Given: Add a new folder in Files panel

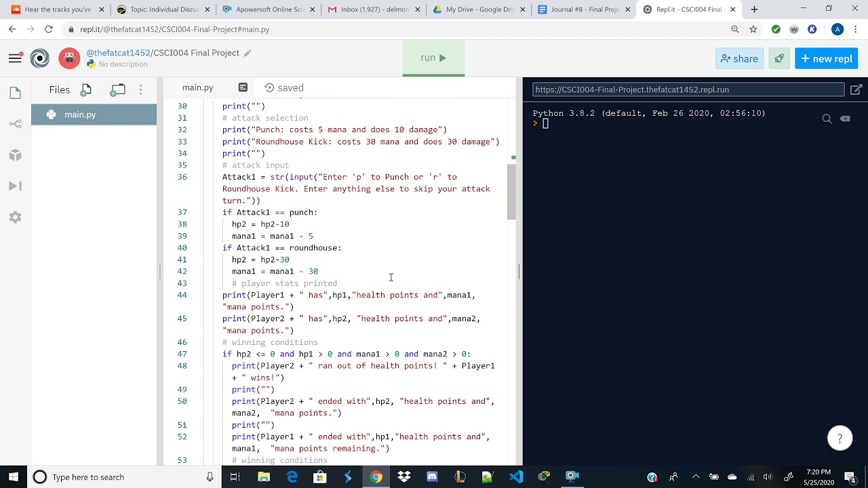Looking at the screenshot, I should coord(118,89).
